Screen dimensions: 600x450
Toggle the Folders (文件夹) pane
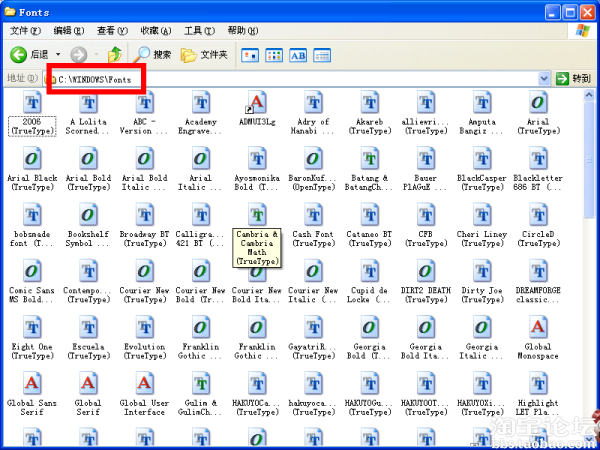pos(204,55)
